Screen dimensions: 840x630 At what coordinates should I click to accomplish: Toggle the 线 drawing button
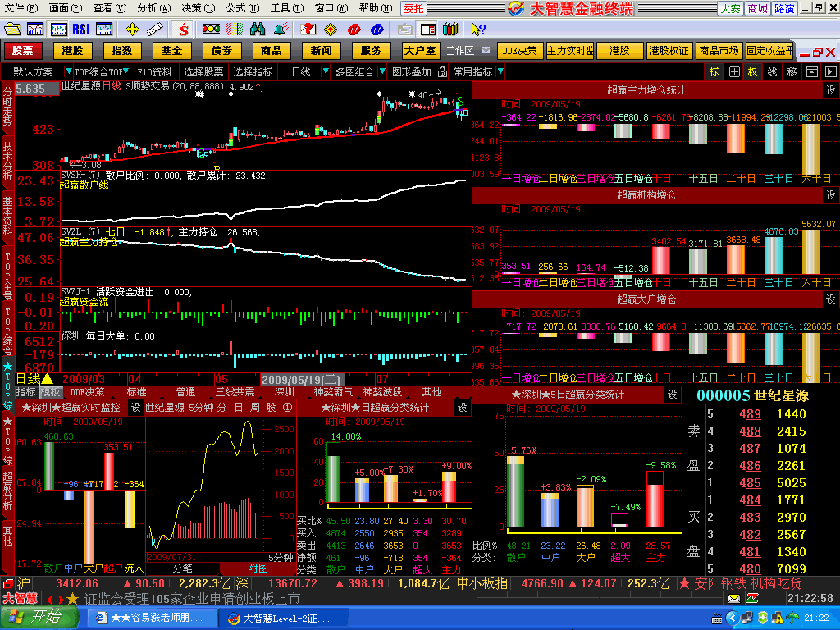point(772,72)
